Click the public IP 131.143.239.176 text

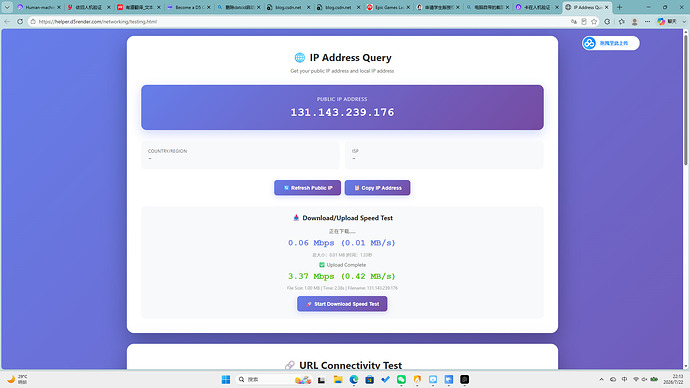coord(342,112)
